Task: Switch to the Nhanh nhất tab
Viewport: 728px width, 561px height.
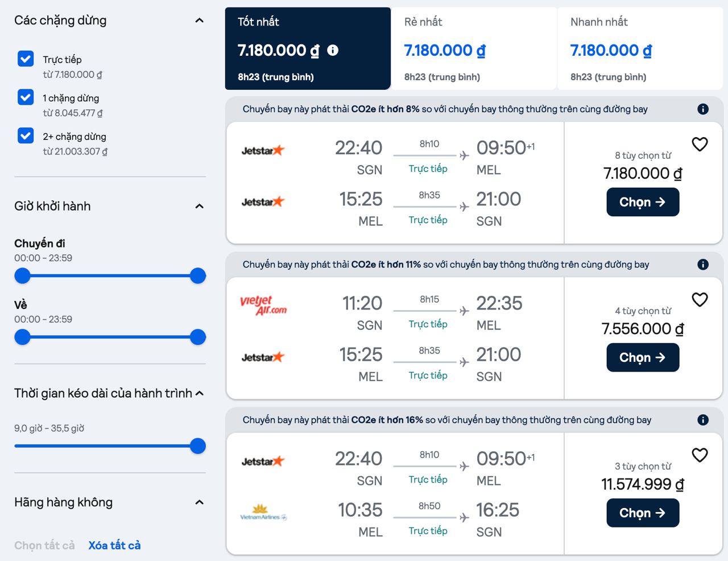Action: point(639,48)
